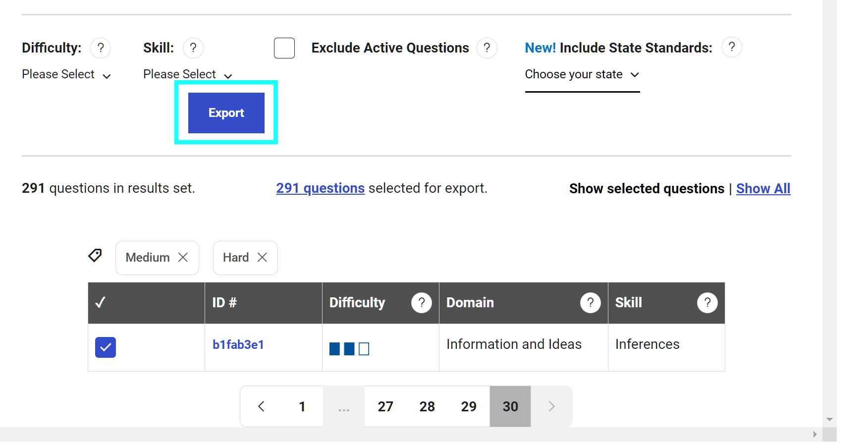Expand the Skill Please Select dropdown
This screenshot has width=868, height=448.
(187, 74)
